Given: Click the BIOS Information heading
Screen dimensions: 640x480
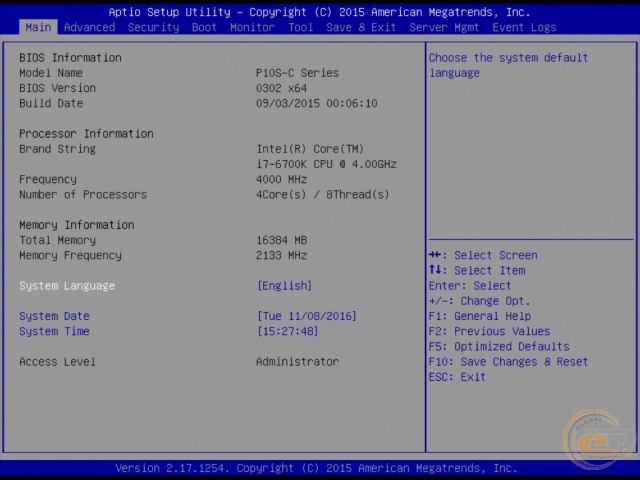Looking at the screenshot, I should point(70,58).
